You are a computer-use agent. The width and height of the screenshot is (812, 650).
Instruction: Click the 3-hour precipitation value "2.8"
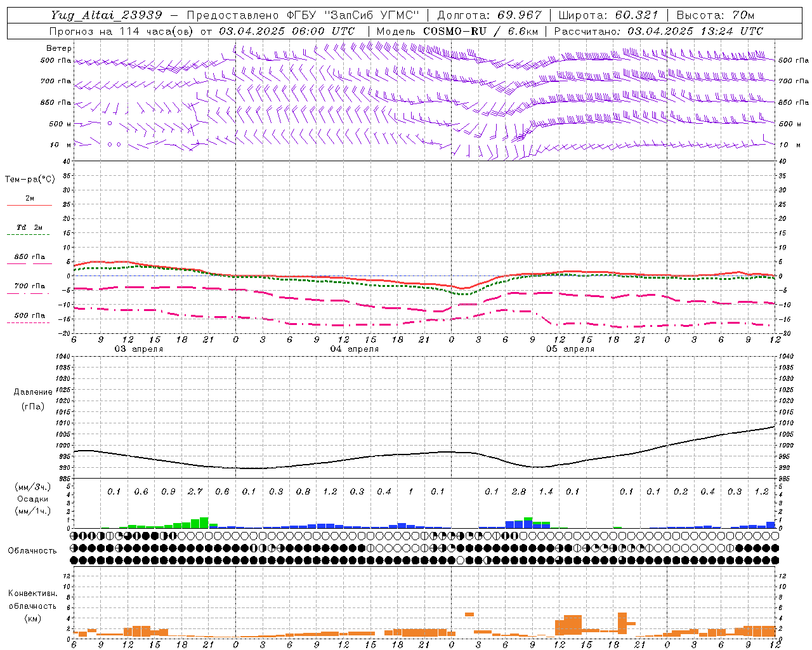[x=518, y=492]
